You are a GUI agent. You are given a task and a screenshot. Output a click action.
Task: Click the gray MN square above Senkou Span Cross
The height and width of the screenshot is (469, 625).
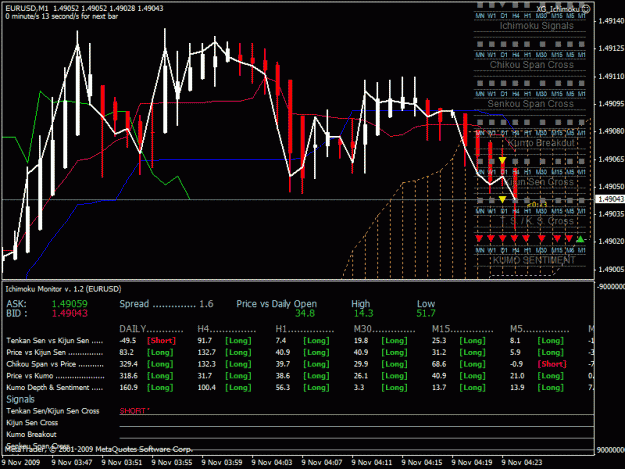coord(480,83)
